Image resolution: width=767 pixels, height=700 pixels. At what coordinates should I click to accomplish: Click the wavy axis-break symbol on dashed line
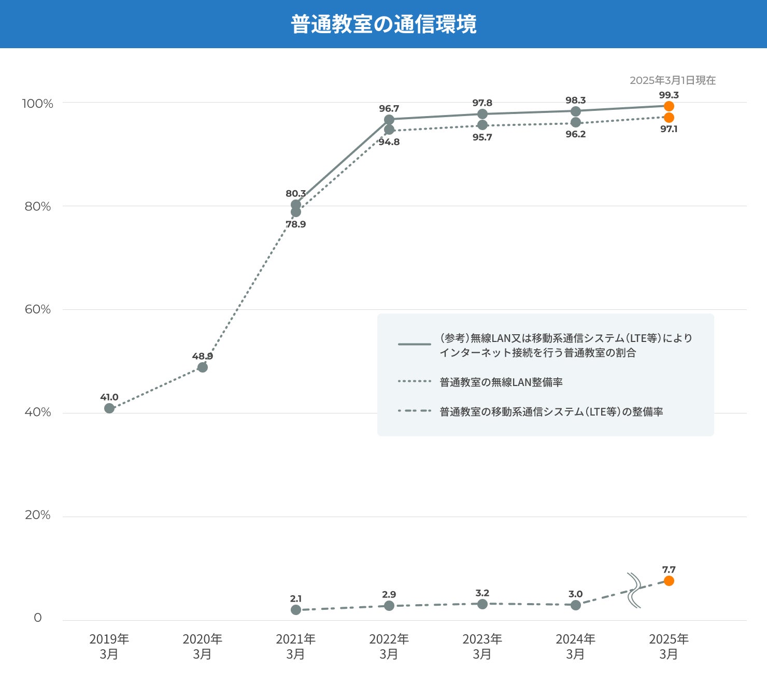[x=634, y=590]
